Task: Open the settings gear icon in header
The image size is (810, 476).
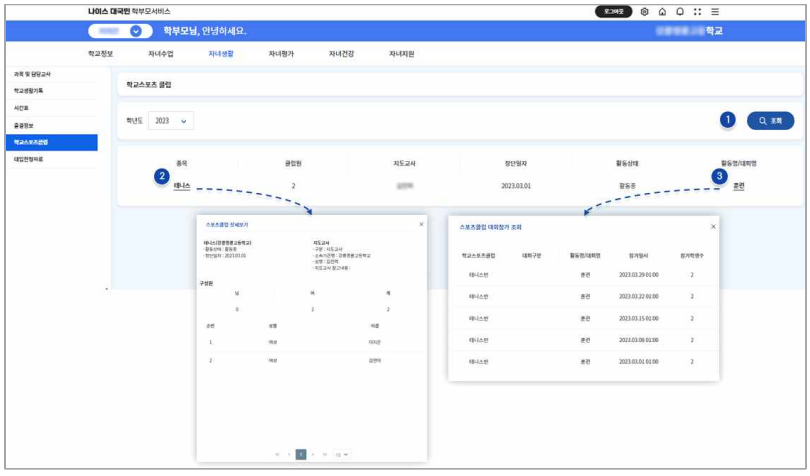Action: 644,11
